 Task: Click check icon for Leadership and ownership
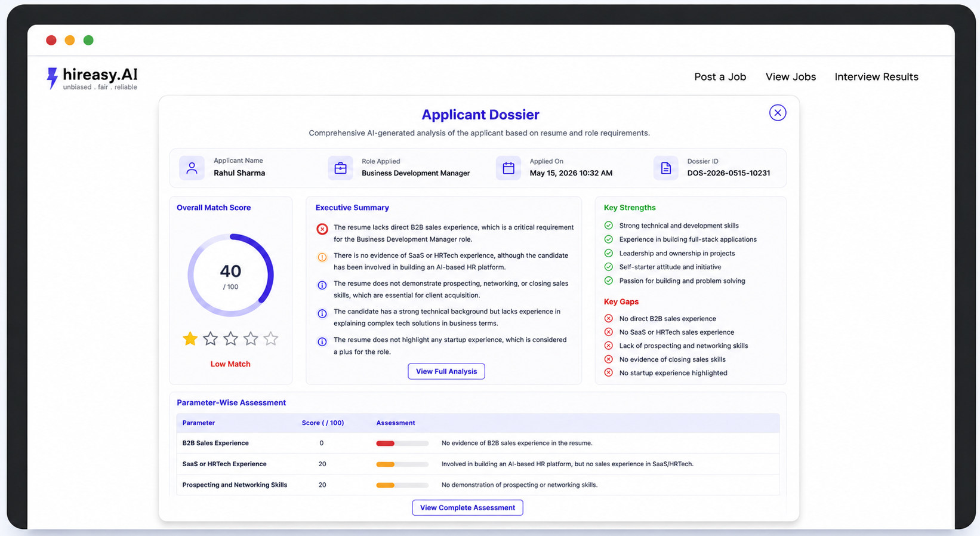(609, 253)
